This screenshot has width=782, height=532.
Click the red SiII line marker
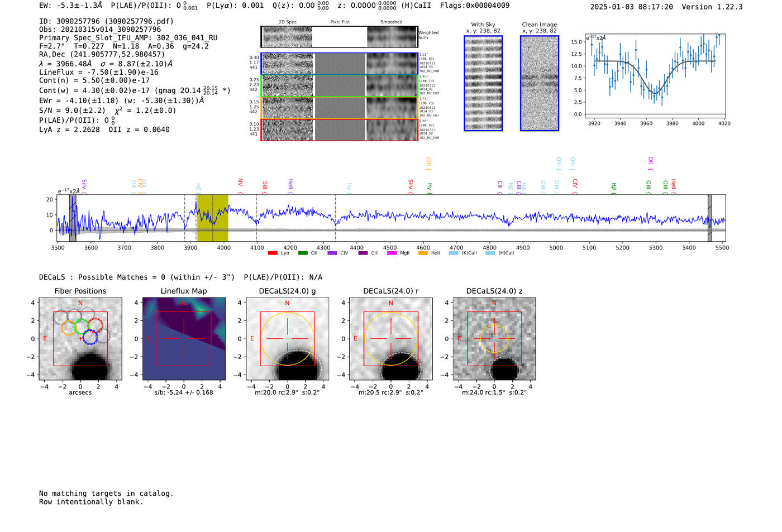pyautogui.click(x=265, y=188)
